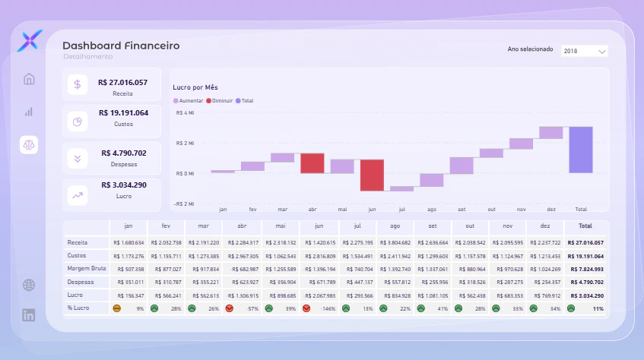
Task: Click the red indicator for abr % Lucro
Action: pyautogui.click(x=229, y=308)
